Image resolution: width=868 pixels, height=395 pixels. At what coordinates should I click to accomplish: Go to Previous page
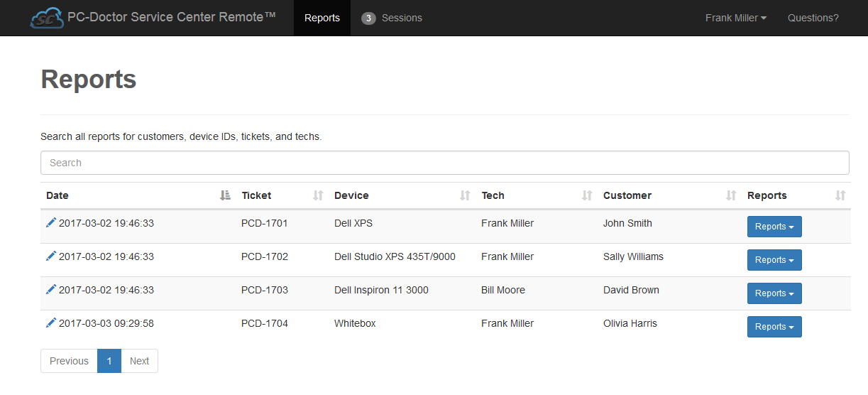[x=69, y=361]
